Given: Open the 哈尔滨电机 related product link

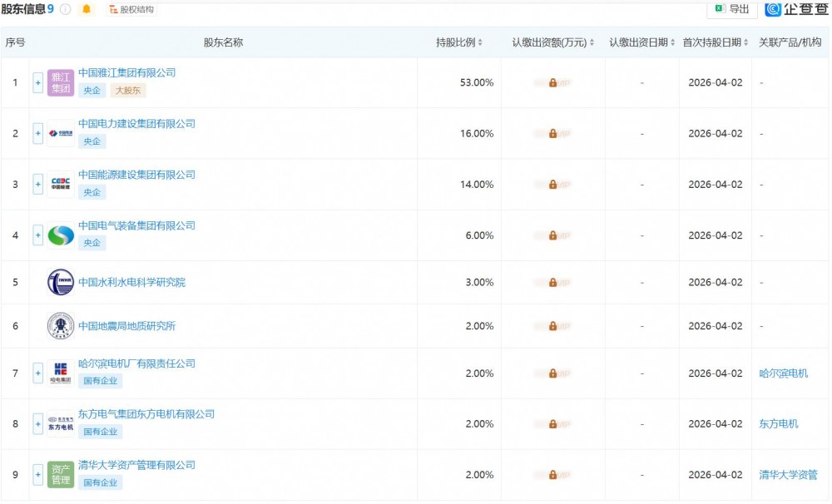Looking at the screenshot, I should (783, 373).
